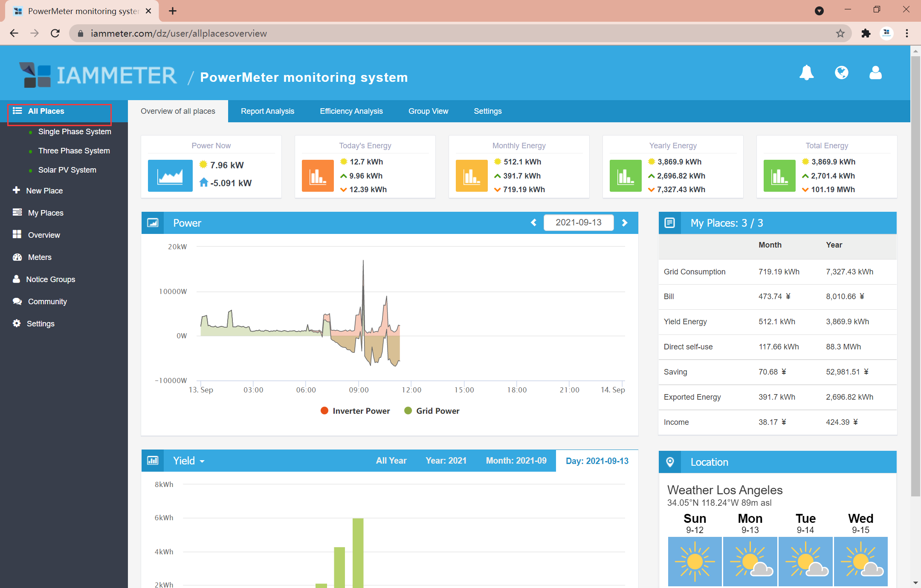Click the orange Today's Energy bar icon

coord(318,176)
